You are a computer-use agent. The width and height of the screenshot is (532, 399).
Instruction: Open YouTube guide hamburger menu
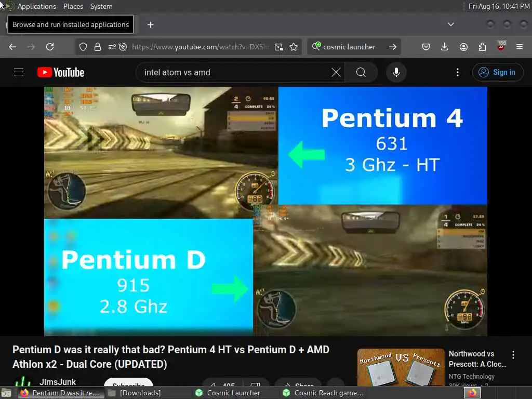pos(19,72)
